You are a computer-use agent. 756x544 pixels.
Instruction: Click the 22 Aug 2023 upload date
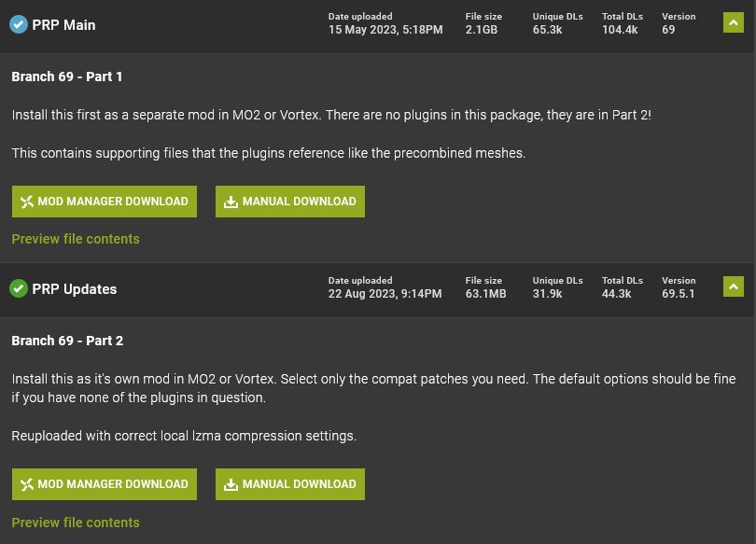(385, 294)
